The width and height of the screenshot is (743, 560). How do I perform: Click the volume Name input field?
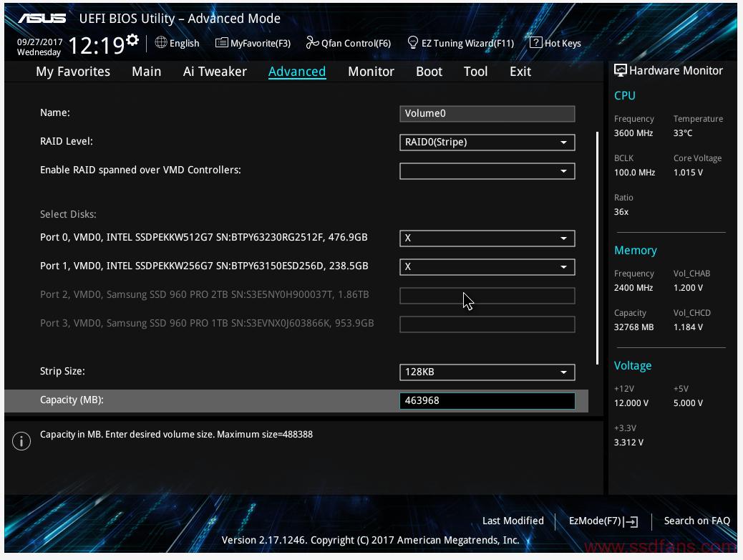pos(487,114)
